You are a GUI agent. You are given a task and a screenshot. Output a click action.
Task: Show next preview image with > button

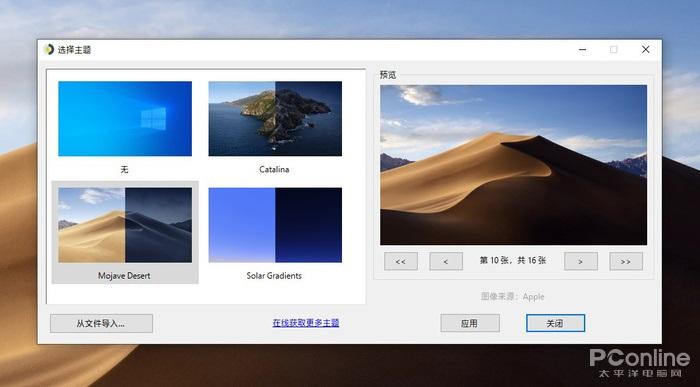(581, 261)
